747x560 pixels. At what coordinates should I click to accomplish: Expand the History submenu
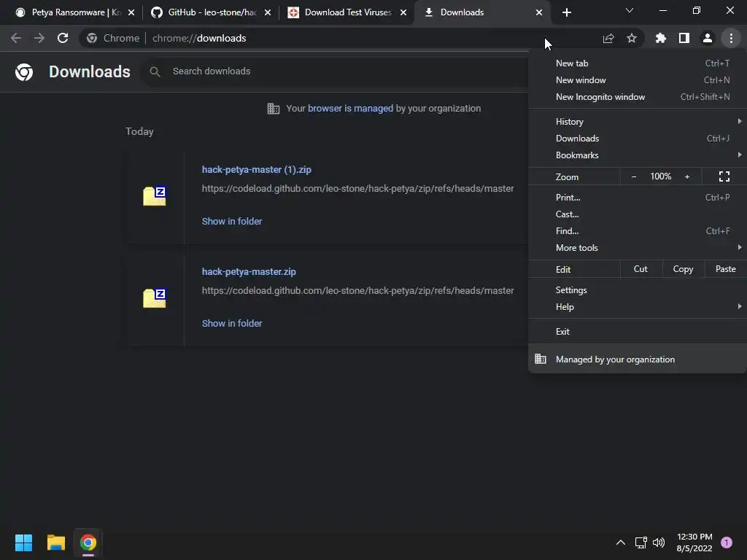(638, 122)
